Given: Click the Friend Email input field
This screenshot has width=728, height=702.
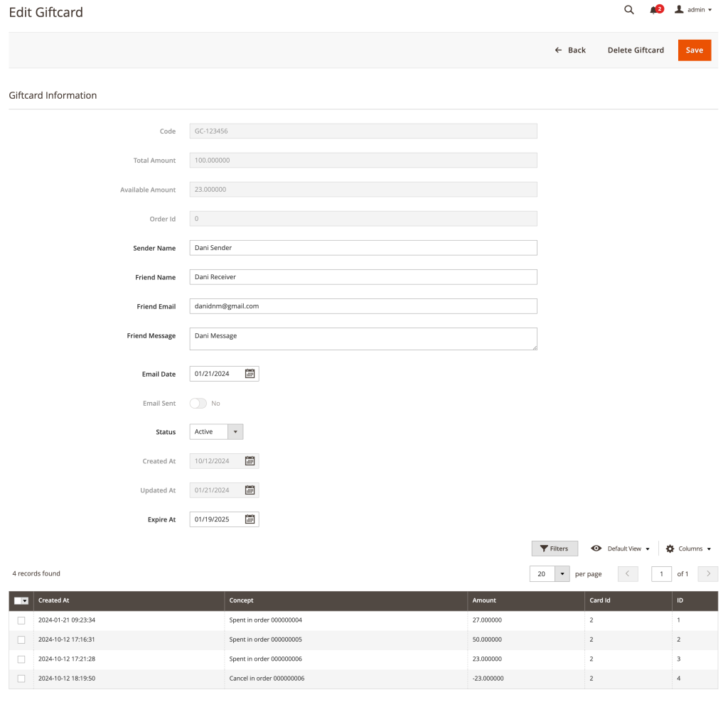Looking at the screenshot, I should tap(363, 306).
